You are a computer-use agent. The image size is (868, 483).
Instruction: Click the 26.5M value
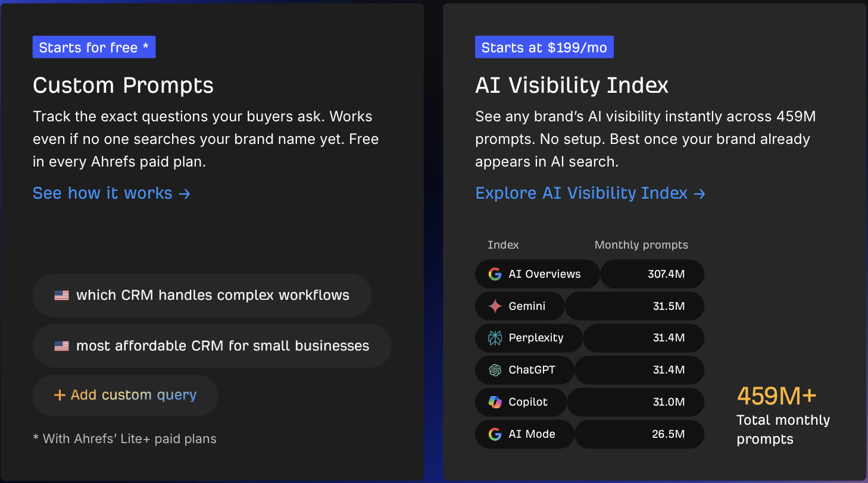pos(669,434)
